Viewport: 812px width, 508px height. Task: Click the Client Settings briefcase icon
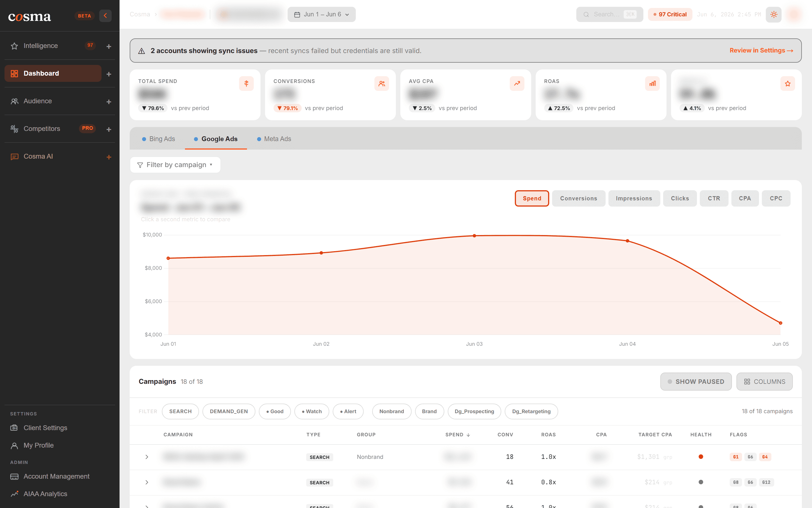pyautogui.click(x=14, y=428)
